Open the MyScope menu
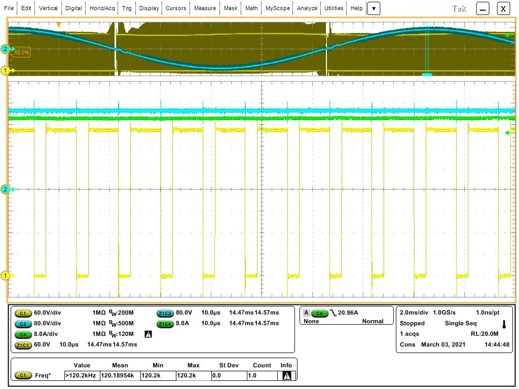519x389 pixels. [x=277, y=8]
